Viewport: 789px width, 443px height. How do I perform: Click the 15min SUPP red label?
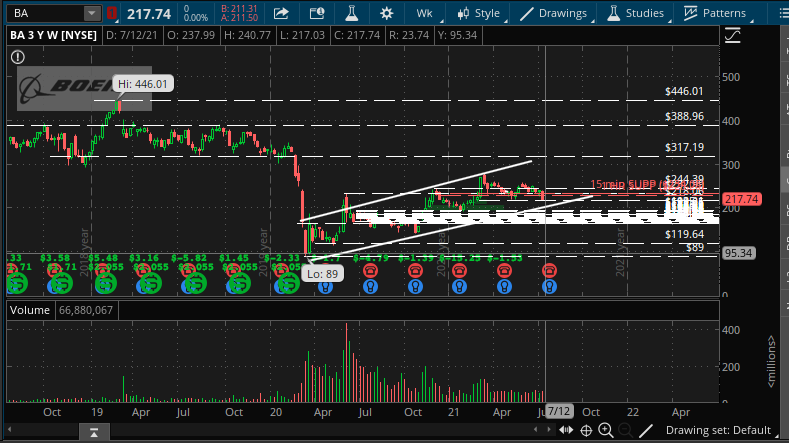point(647,185)
